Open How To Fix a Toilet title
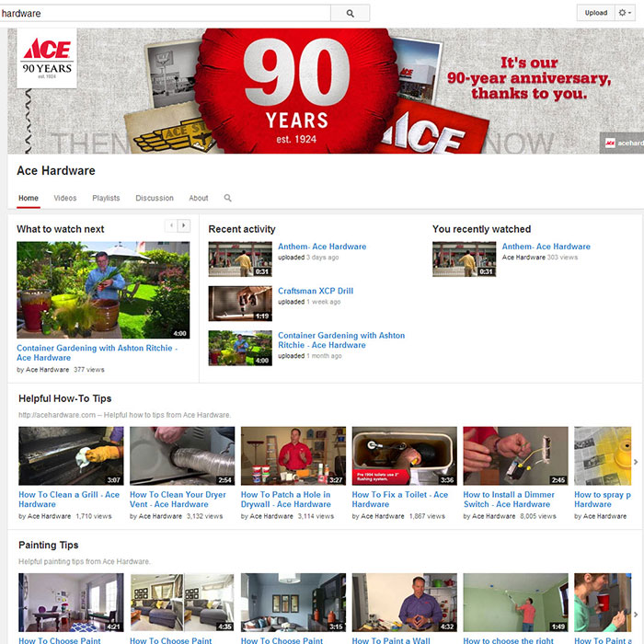 pos(400,500)
